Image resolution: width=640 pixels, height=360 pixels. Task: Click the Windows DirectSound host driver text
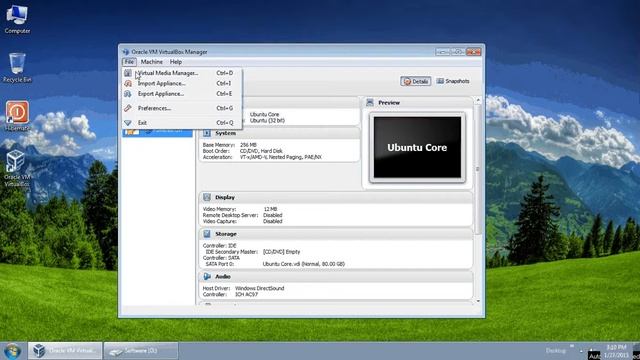point(260,288)
